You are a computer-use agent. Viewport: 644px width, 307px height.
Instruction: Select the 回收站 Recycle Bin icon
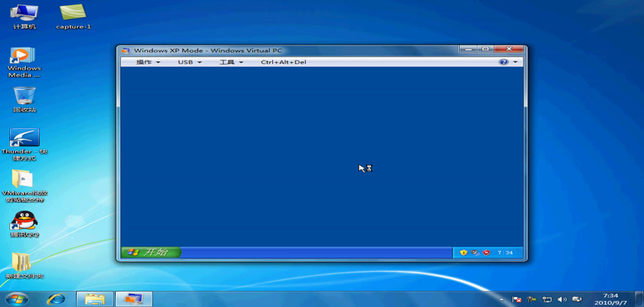(x=25, y=98)
